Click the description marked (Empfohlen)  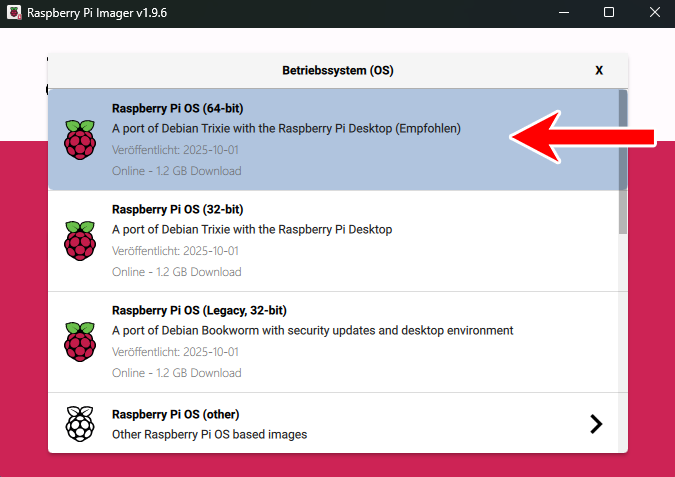point(286,129)
